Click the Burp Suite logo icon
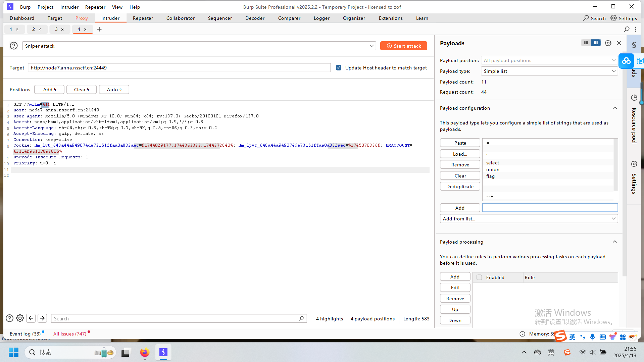644x362 pixels. (x=10, y=7)
